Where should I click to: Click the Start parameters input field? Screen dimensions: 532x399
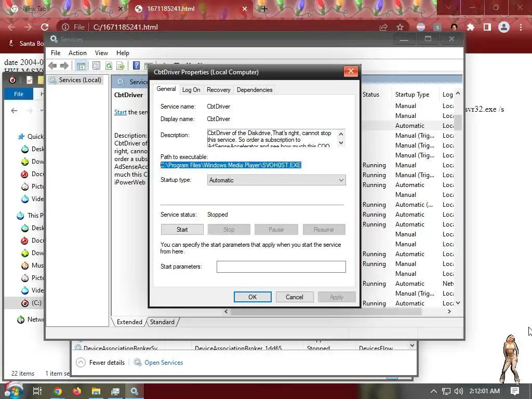click(x=281, y=267)
